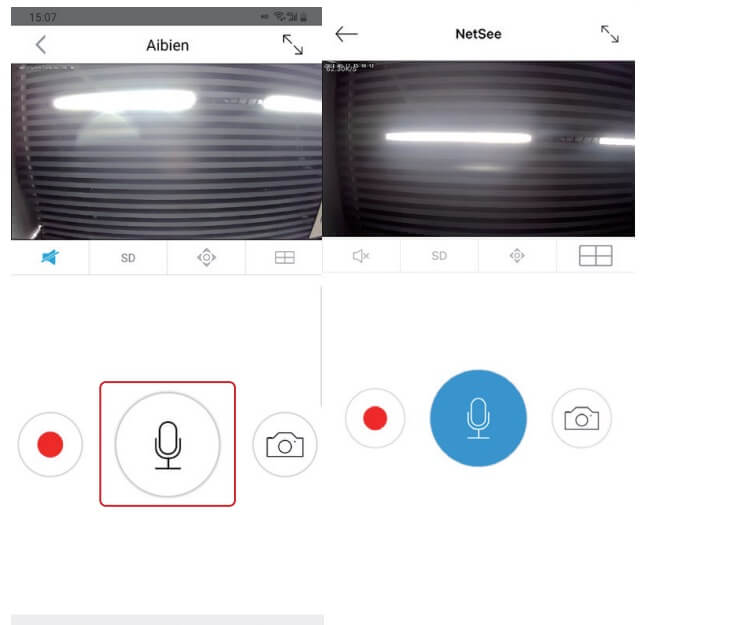Expand the NetSee video to fullscreen
The image size is (733, 625).
coord(610,34)
